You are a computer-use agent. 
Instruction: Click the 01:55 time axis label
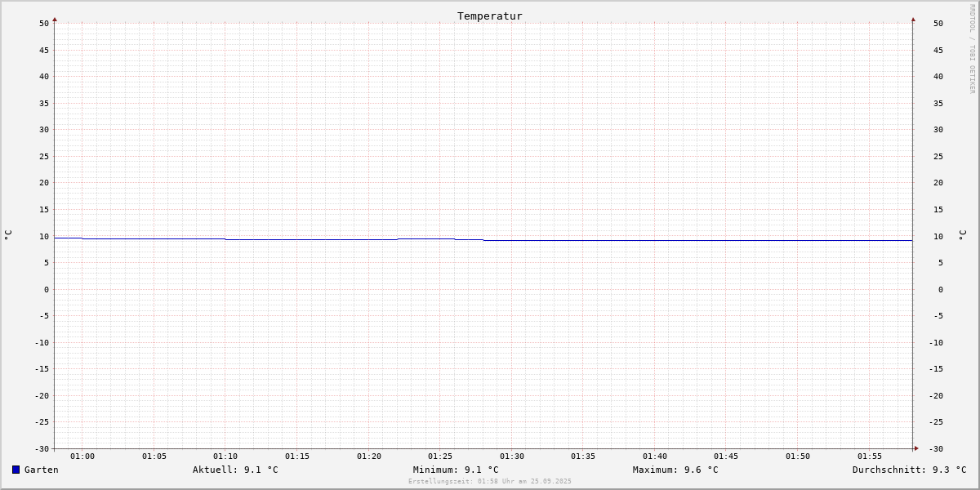coord(870,457)
